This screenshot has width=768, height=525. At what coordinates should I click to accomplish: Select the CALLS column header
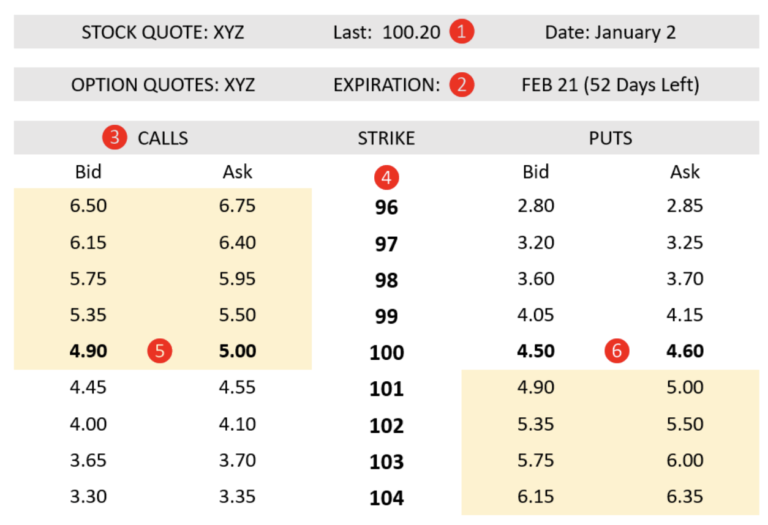click(x=163, y=138)
